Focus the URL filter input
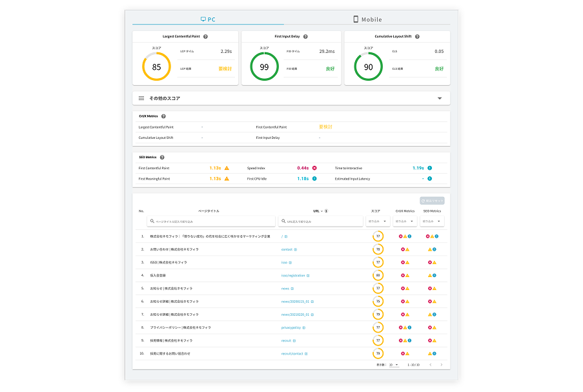This screenshot has height=392, width=583. (320, 222)
